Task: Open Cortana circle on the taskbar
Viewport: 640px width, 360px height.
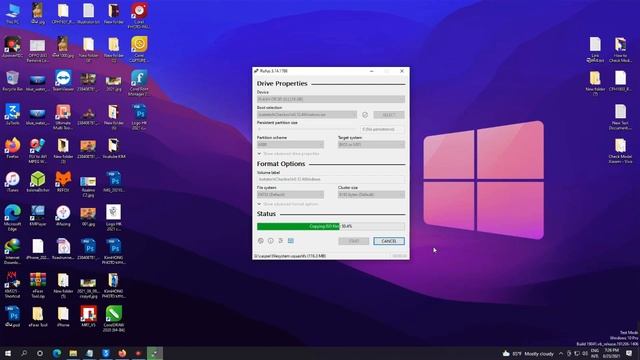Action: pos(40,353)
